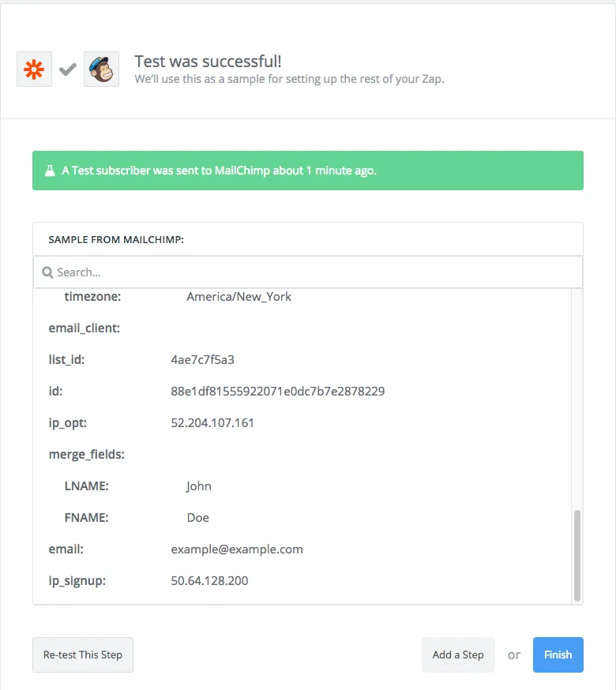Select the ip_signup address 50.64.128.200

tap(209, 581)
